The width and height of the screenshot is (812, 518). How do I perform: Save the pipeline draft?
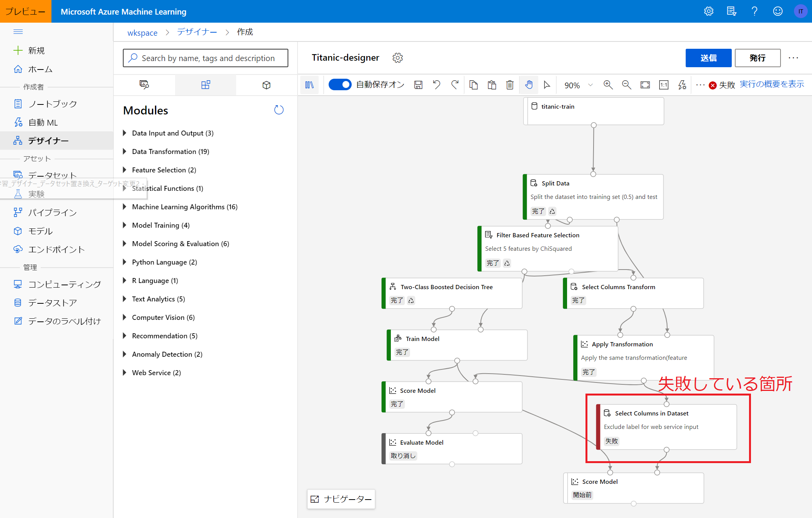[418, 85]
